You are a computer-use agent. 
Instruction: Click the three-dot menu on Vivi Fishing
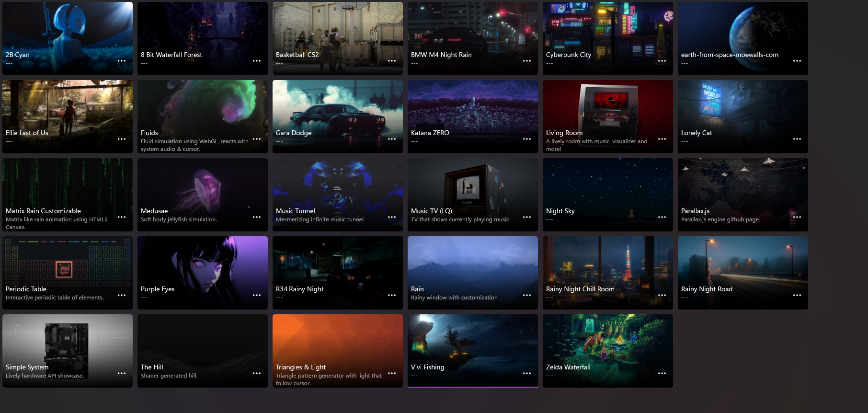[527, 373]
